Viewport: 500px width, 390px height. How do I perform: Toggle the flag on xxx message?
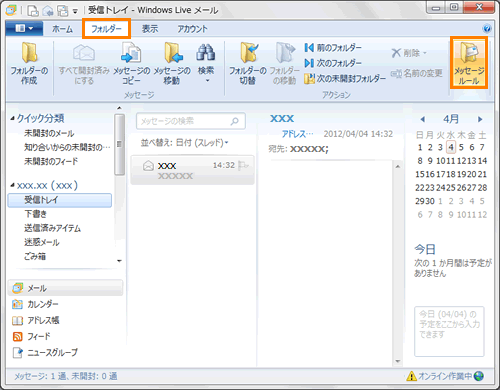point(243,165)
